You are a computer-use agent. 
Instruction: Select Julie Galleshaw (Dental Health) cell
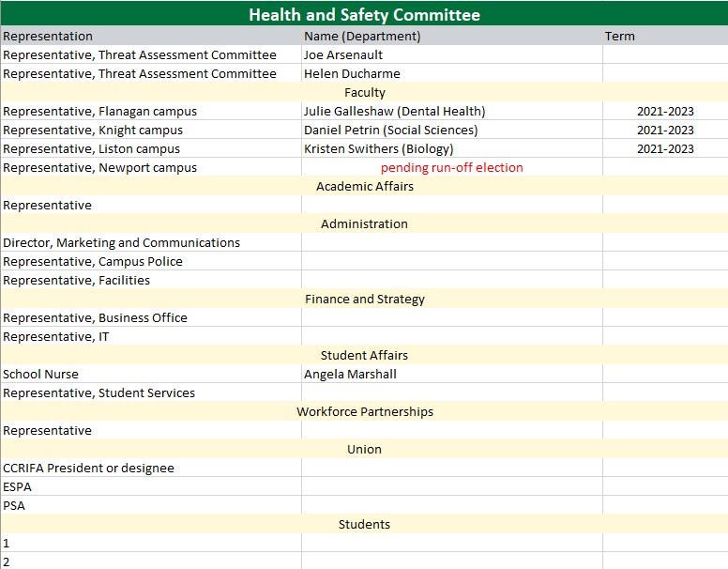[394, 111]
